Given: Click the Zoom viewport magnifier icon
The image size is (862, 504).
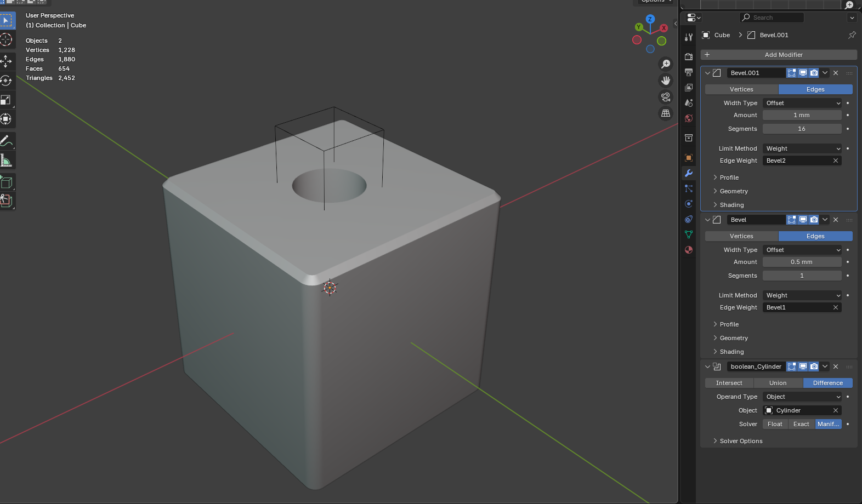Looking at the screenshot, I should pyautogui.click(x=665, y=64).
